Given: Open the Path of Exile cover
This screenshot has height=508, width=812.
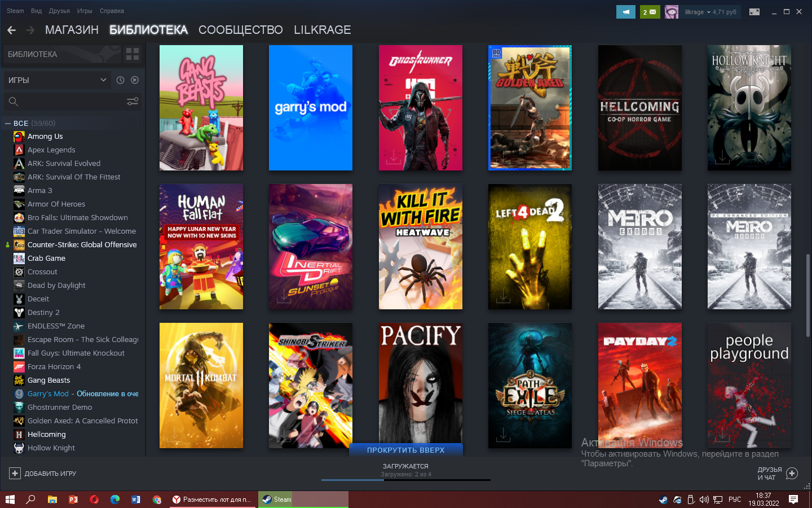Looking at the screenshot, I should tap(530, 386).
